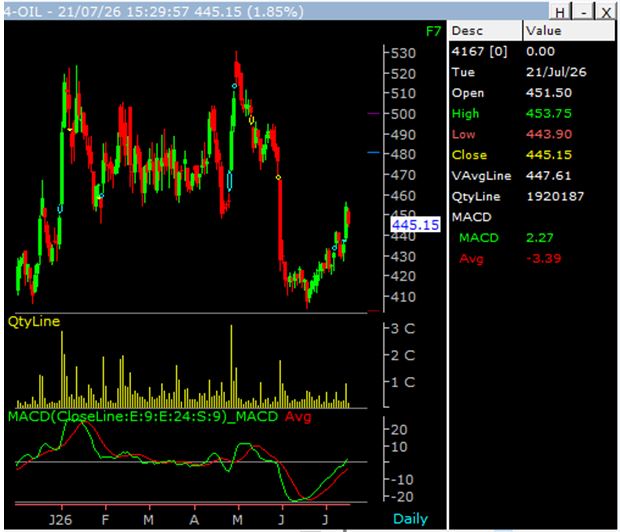
Task: Click the 1 C volume axis label
Action: pos(403,382)
